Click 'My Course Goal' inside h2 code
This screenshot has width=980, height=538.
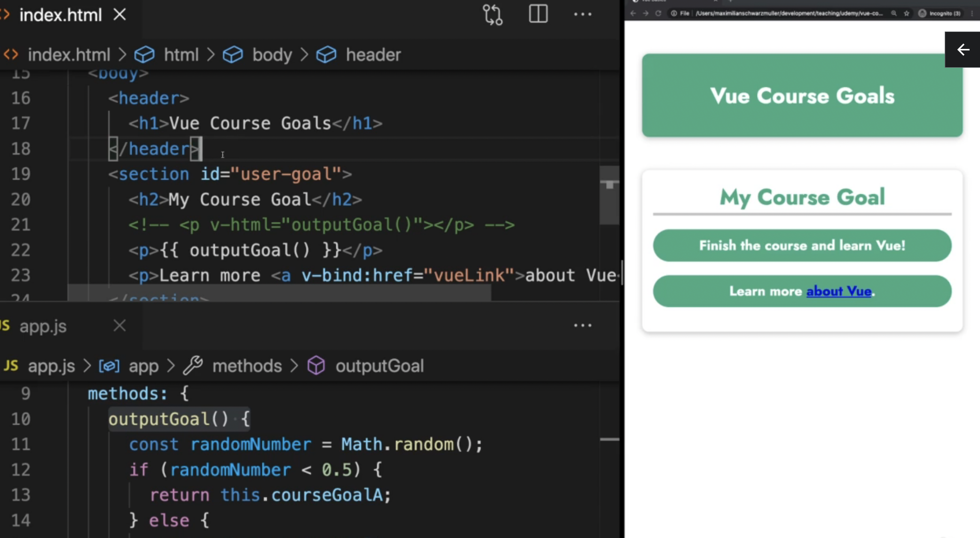pyautogui.click(x=240, y=199)
